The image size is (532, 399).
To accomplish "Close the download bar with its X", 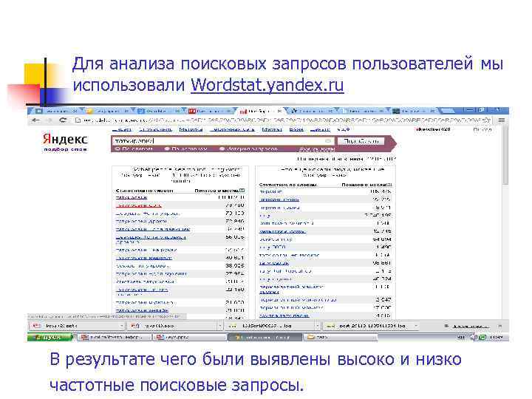I will pyautogui.click(x=499, y=326).
